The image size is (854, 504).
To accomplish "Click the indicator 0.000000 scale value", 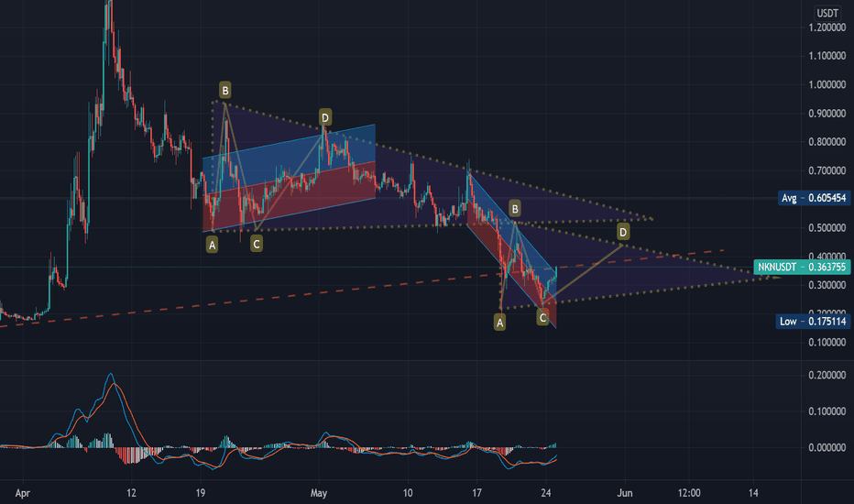I will point(827,447).
